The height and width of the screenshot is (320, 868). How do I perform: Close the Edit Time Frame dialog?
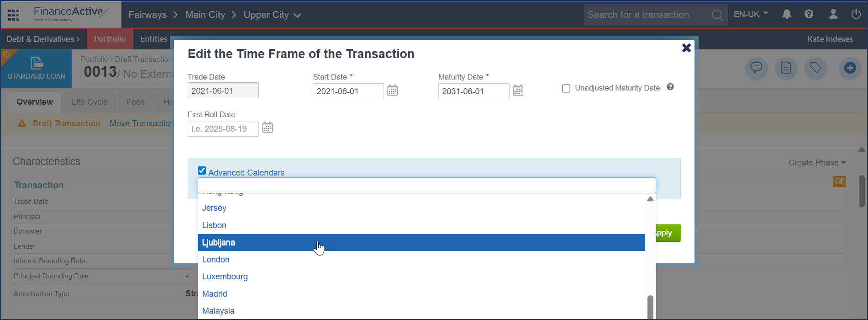686,48
